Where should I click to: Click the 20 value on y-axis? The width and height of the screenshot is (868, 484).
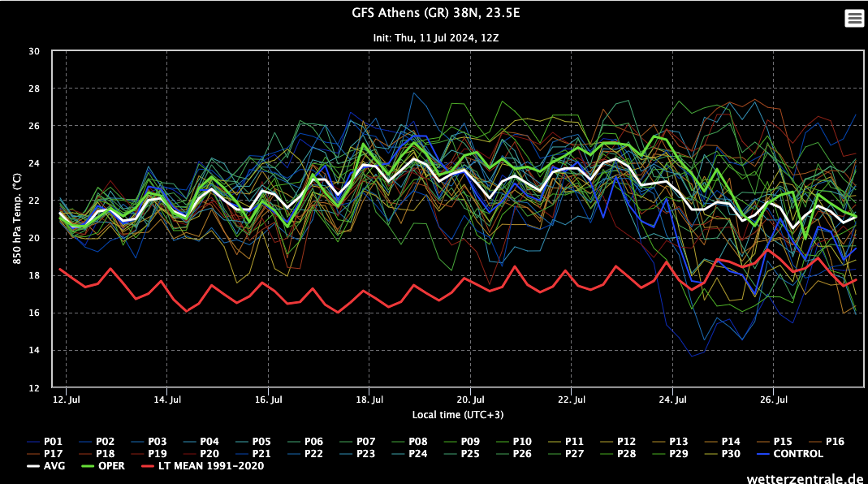[x=34, y=238]
